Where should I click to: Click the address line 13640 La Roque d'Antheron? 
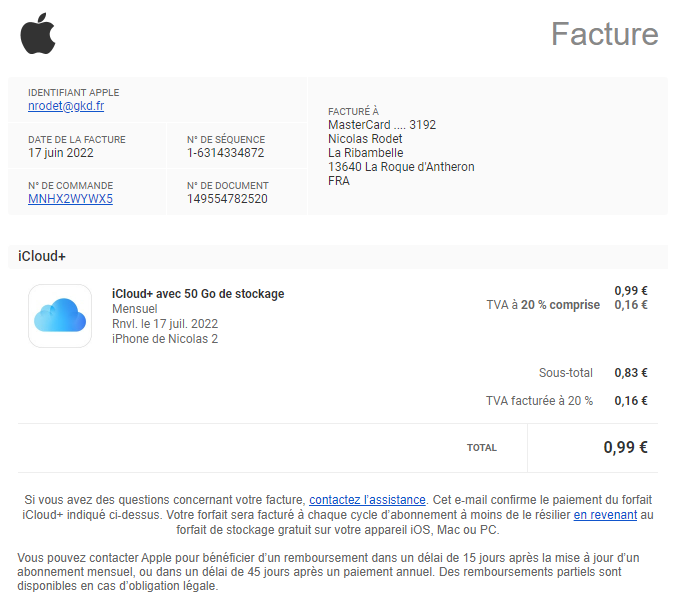tap(401, 167)
